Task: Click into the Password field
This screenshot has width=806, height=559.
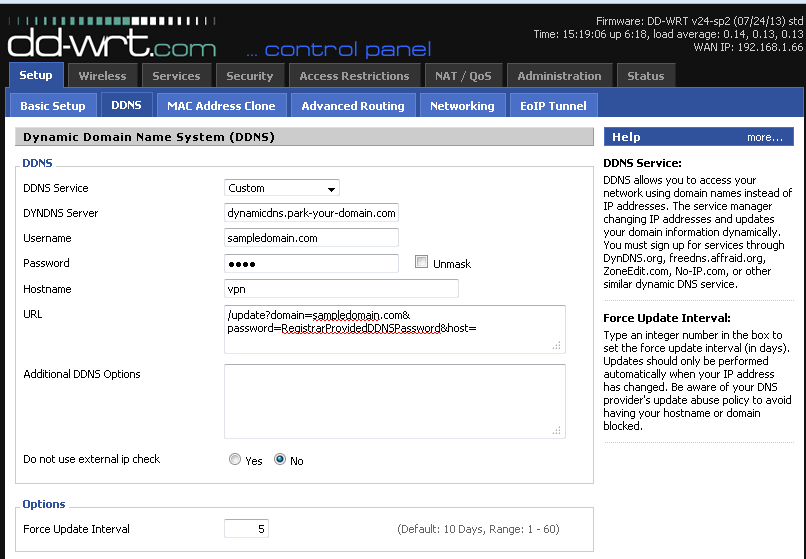Action: pyautogui.click(x=311, y=263)
